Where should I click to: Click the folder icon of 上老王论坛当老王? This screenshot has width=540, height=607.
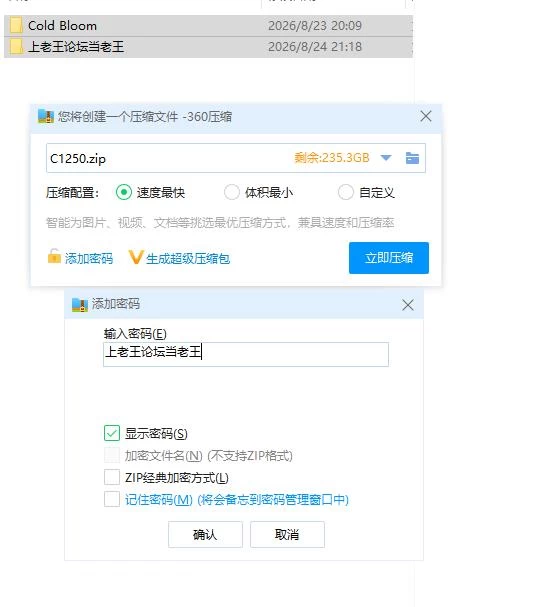(16, 46)
